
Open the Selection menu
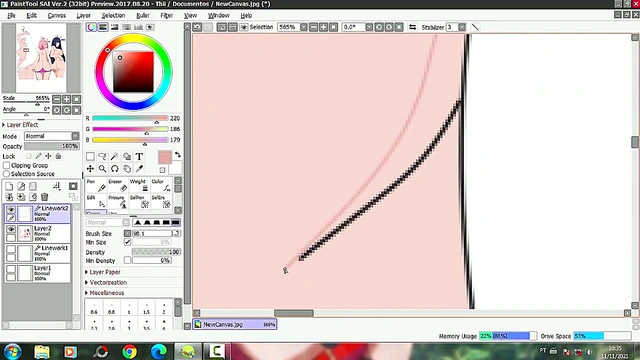(x=113, y=16)
